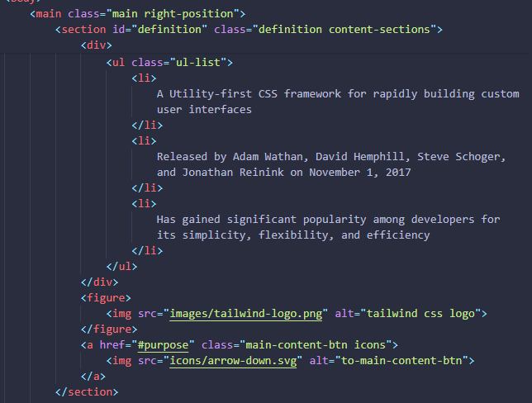
Task: Click the opening figure tag
Action: (x=106, y=298)
